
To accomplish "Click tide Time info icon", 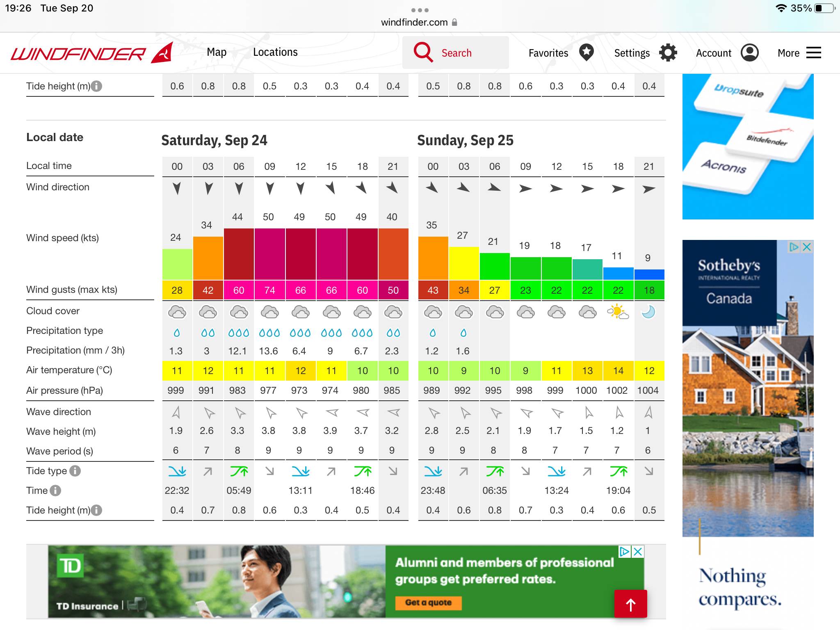I will [x=55, y=491].
